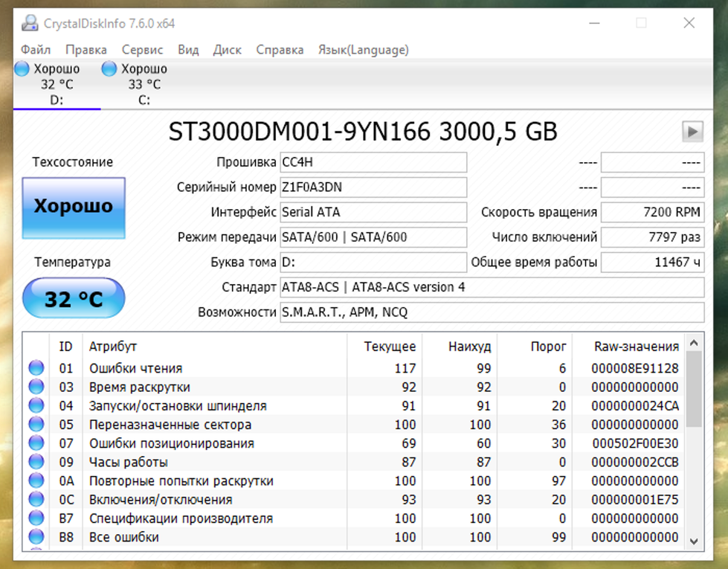Select disk D: status orb in disk bar

tap(22, 69)
